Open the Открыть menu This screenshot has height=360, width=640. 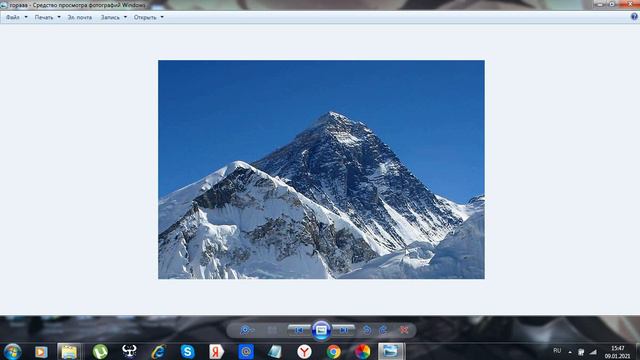tap(145, 18)
